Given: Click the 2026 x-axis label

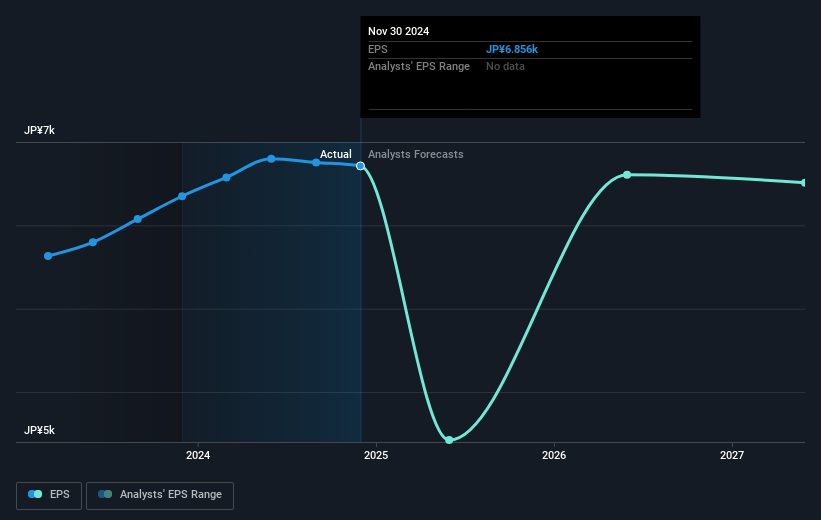Looking at the screenshot, I should point(554,456).
